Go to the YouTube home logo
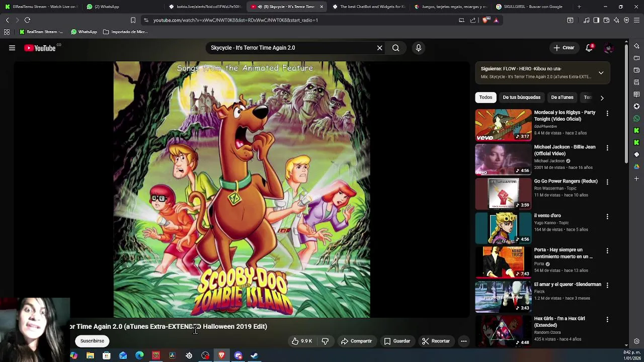644x362 pixels. point(40,48)
